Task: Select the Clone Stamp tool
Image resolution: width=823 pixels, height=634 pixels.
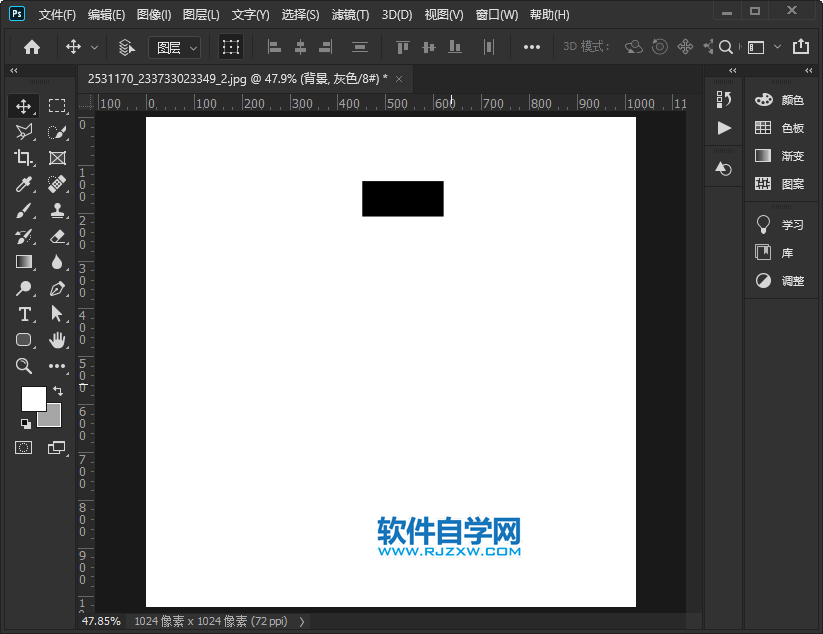Action: (x=58, y=210)
